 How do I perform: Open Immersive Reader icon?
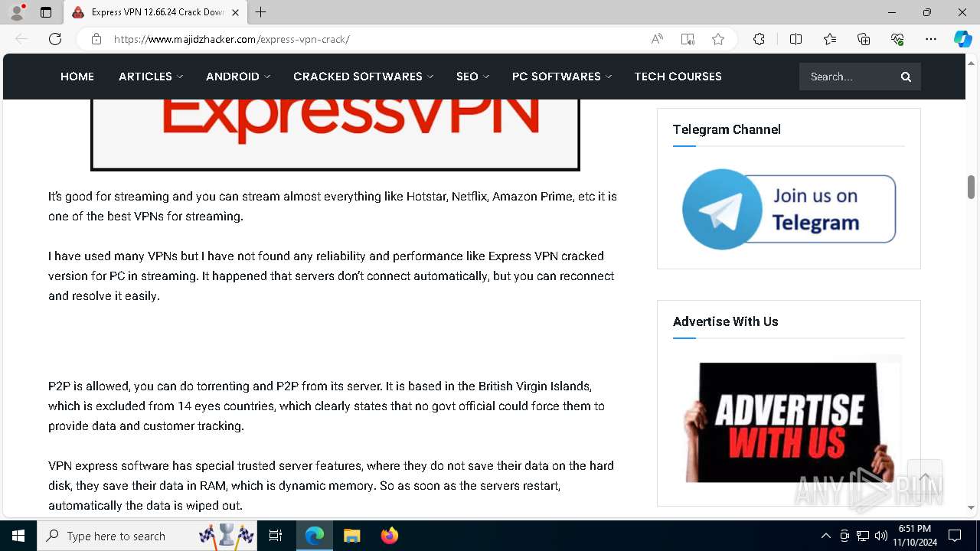coord(688,39)
